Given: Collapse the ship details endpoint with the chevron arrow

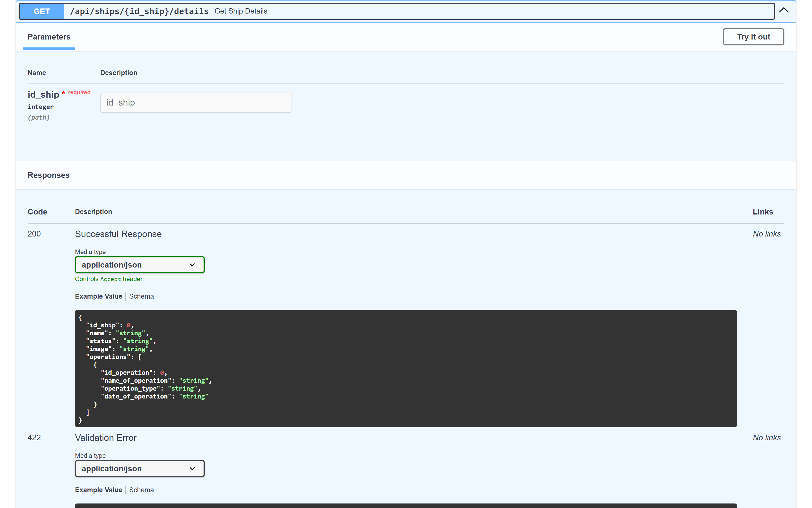Looking at the screenshot, I should click(784, 10).
